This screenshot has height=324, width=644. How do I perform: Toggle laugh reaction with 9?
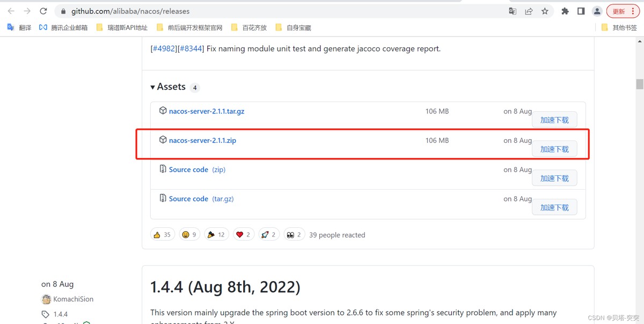click(189, 235)
